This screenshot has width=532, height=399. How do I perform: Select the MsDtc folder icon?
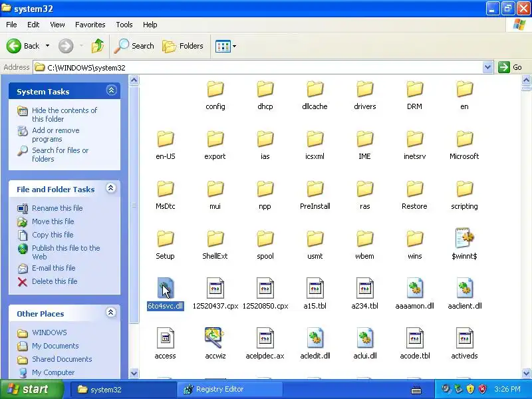[165, 189]
